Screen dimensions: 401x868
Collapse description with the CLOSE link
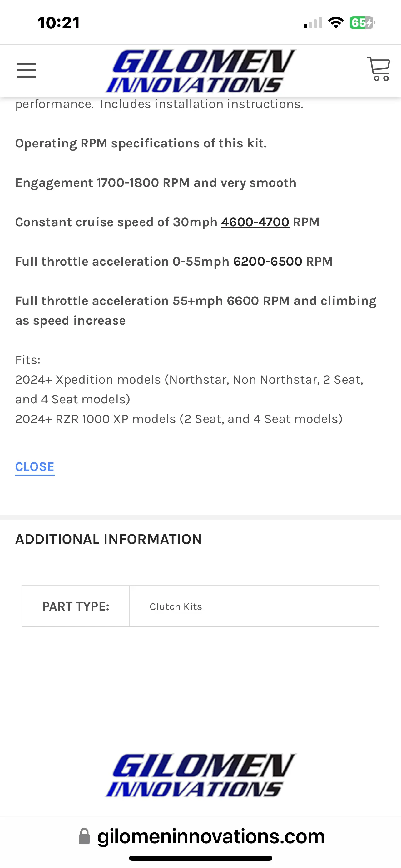click(x=35, y=467)
